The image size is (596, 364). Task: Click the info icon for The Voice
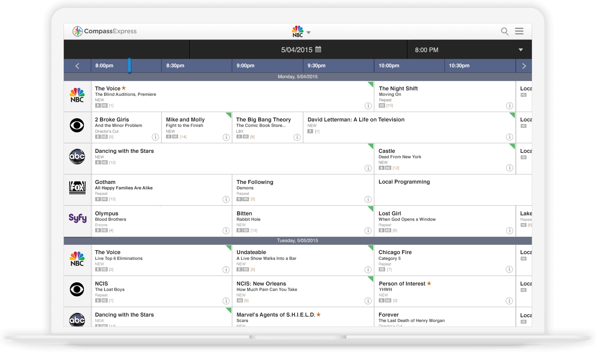[368, 106]
